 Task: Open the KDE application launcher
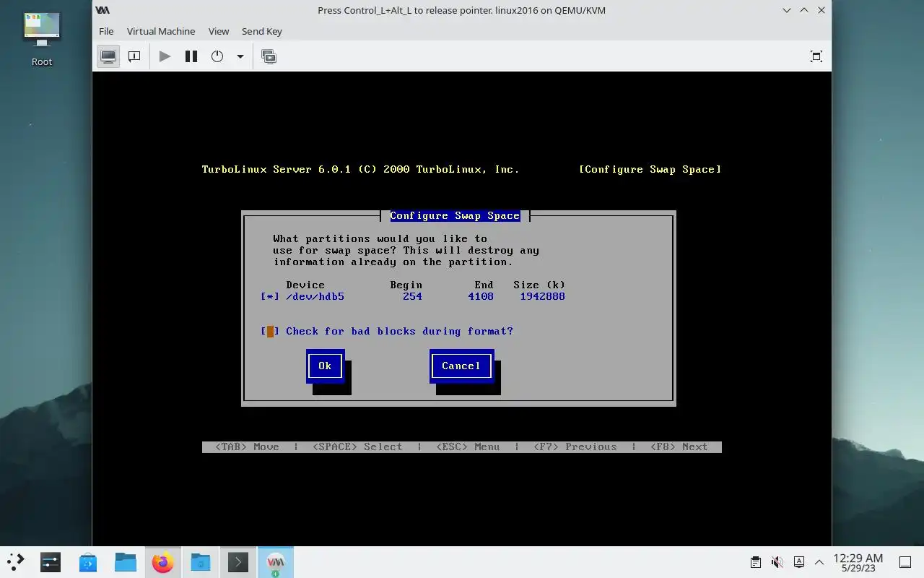(x=15, y=561)
